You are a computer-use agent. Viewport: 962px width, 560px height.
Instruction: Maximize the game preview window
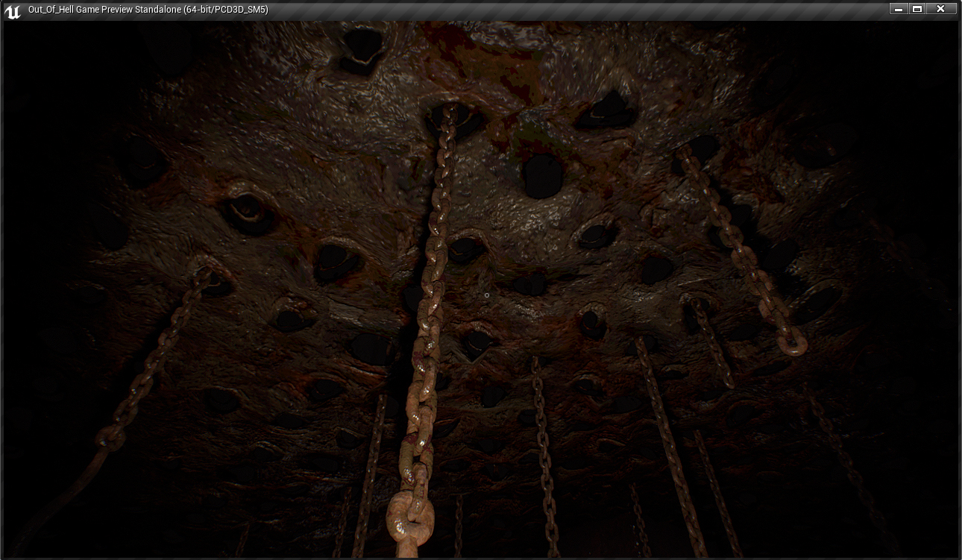[x=917, y=9]
